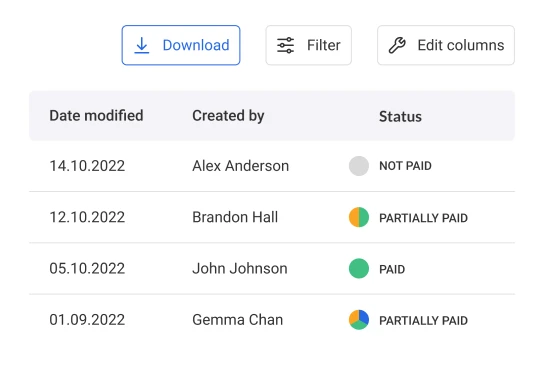Viewport: 544px width, 366px height.
Task: Open the Filter options
Action: (x=308, y=45)
